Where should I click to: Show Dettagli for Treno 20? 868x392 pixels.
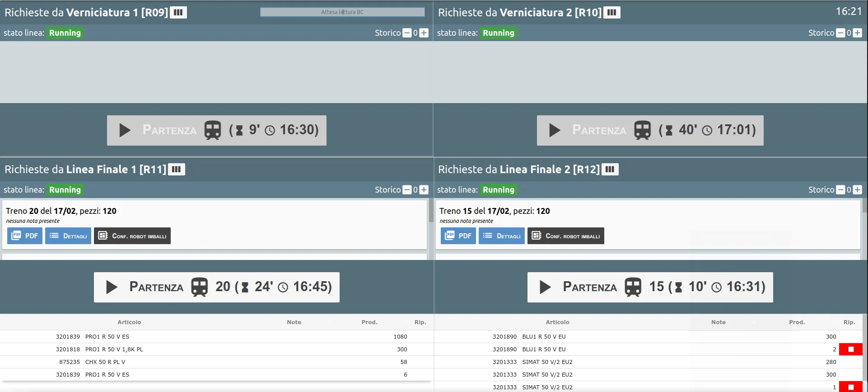click(68, 236)
